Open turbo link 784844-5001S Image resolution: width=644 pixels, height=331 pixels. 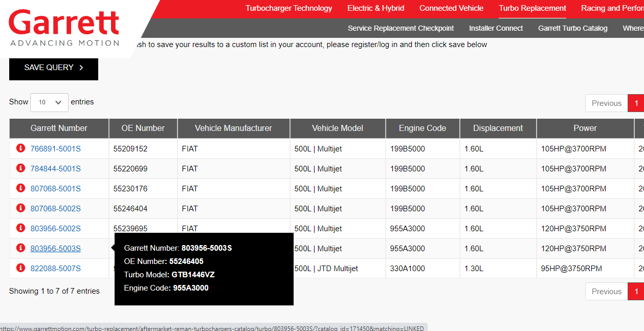[x=56, y=169]
